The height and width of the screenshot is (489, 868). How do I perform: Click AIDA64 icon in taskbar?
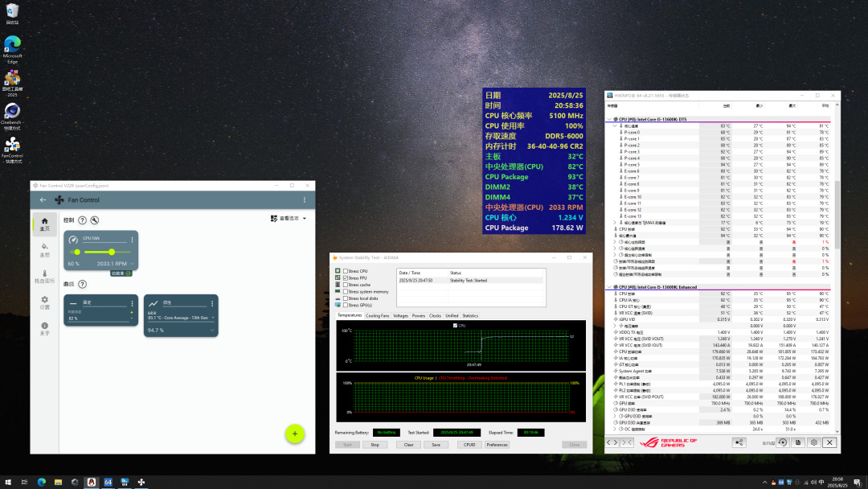click(x=108, y=483)
